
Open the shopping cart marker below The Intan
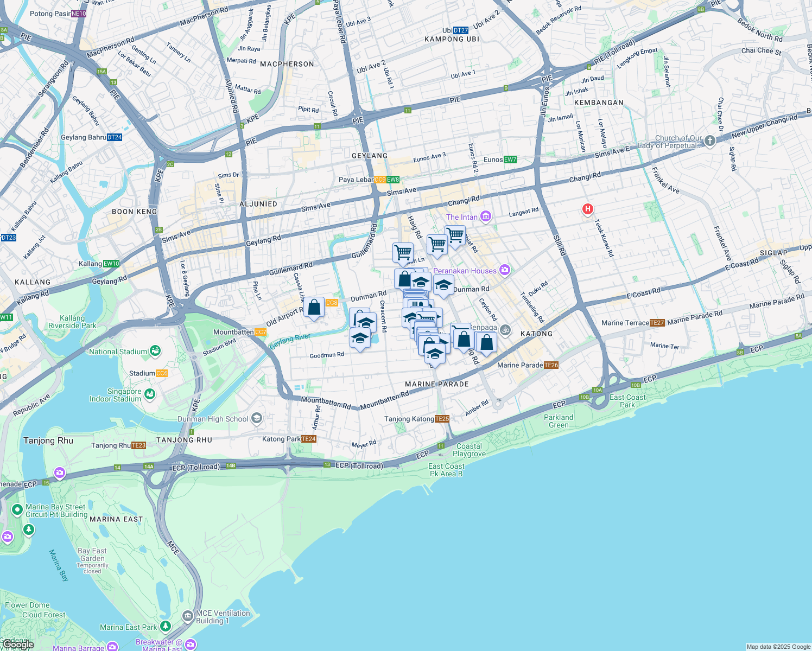click(455, 235)
